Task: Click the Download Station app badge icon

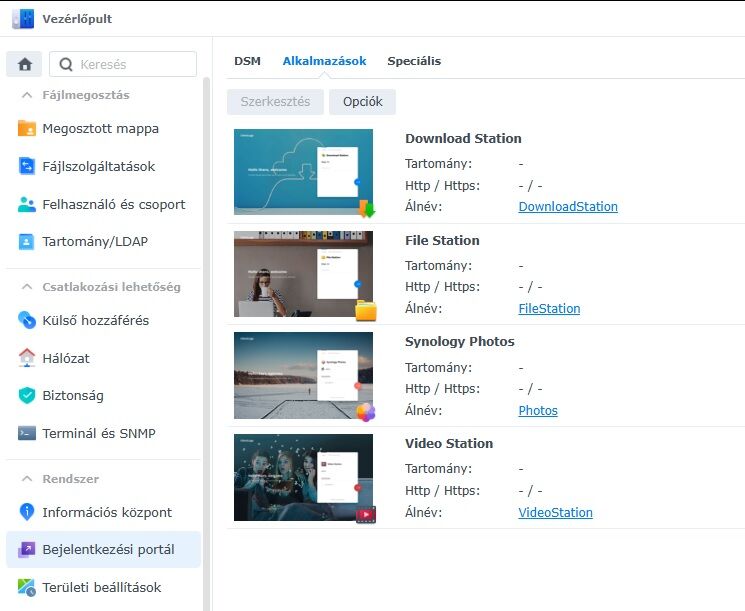Action: [x=366, y=209]
